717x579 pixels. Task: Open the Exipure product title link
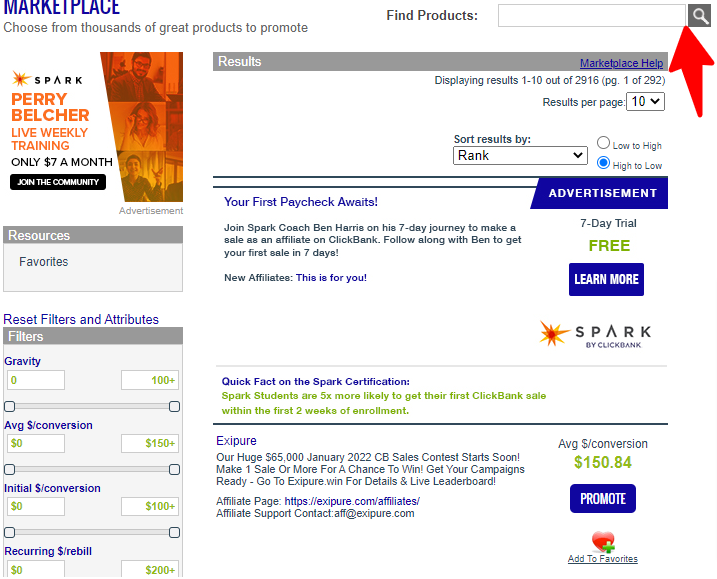(236, 440)
